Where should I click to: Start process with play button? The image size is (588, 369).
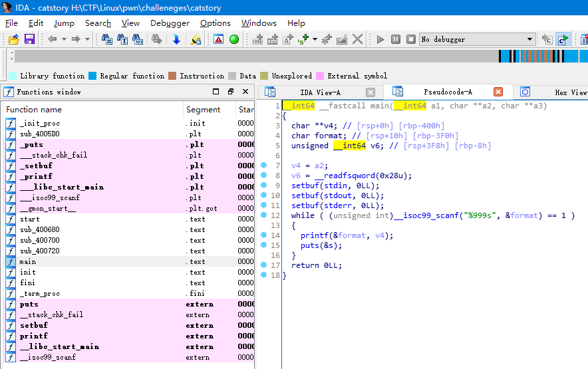click(380, 39)
